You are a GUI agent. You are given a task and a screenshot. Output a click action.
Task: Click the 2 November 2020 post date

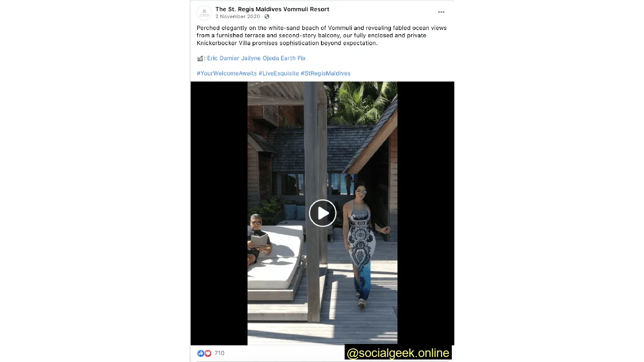click(x=237, y=17)
